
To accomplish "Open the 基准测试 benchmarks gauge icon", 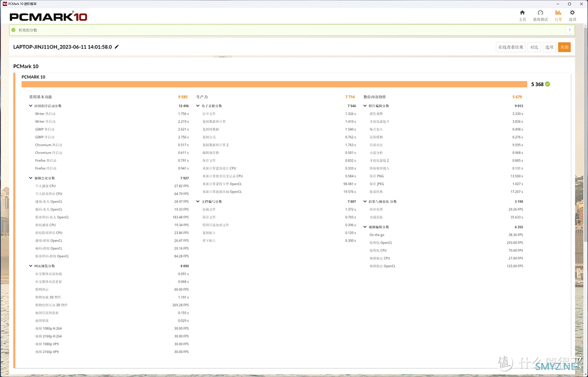I will point(540,13).
